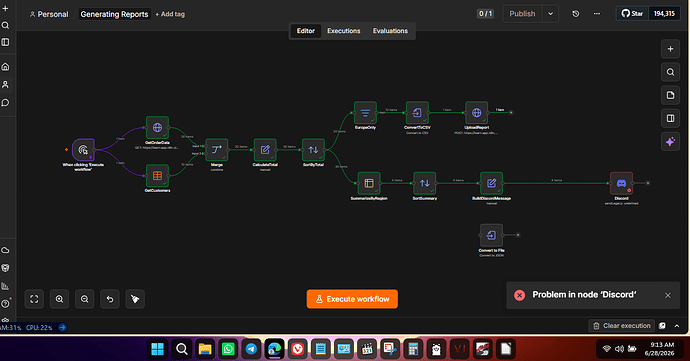Open File Explorer from the taskbar
Image resolution: width=690 pixels, height=361 pixels.
(205, 349)
